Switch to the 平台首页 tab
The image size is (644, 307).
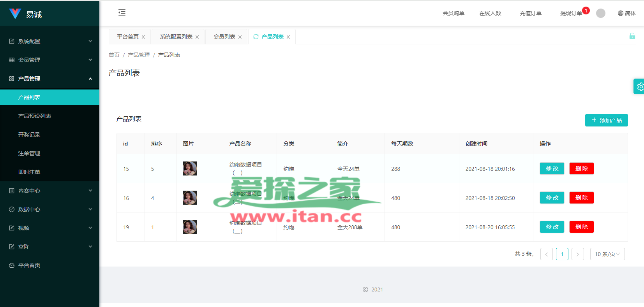point(128,37)
